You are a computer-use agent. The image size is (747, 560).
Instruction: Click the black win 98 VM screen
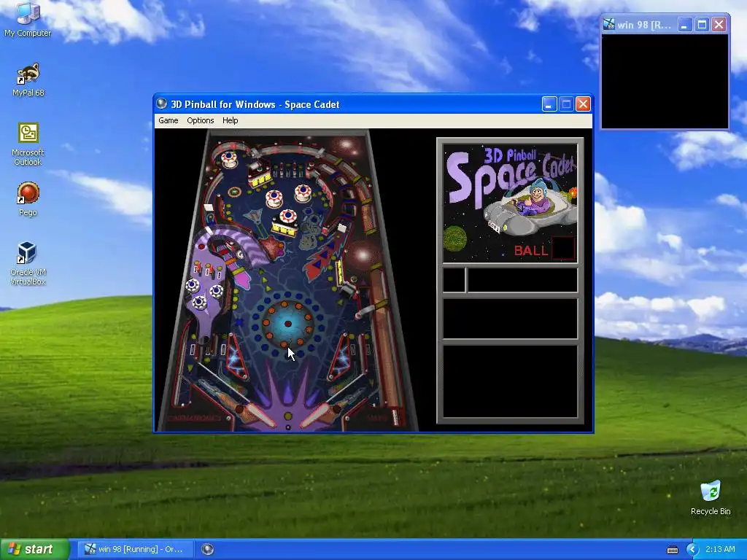click(x=665, y=81)
